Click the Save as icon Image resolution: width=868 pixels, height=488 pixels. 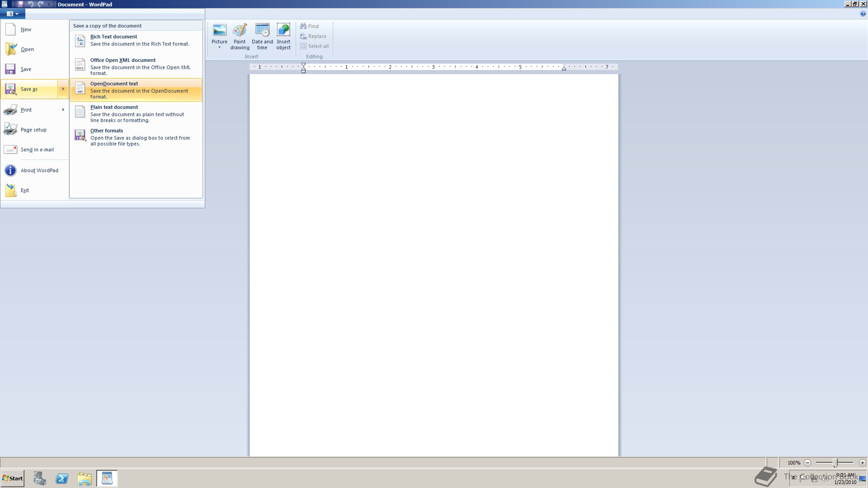pos(10,89)
